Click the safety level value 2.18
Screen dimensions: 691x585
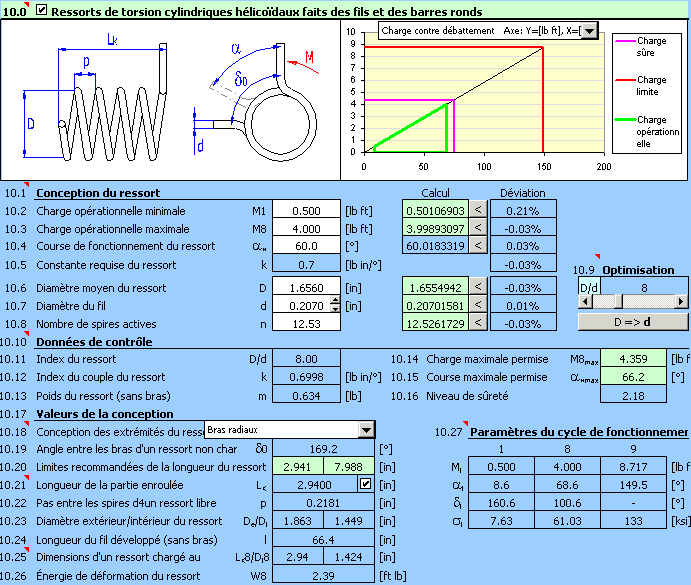(x=633, y=395)
